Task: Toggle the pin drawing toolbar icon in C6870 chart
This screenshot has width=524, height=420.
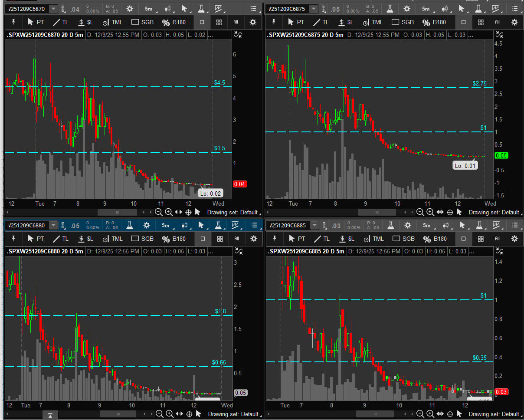Action: 13,22
